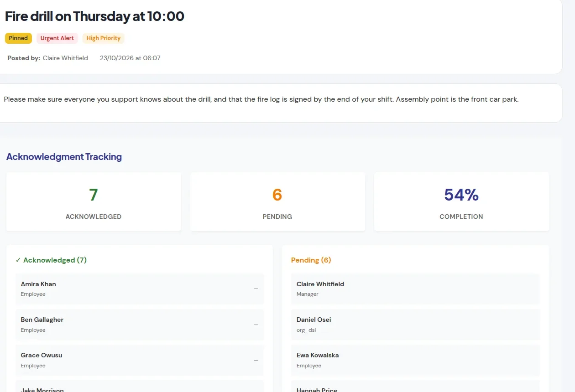This screenshot has height=392, width=575.
Task: Click the announcement body text about assembly point
Action: point(261,99)
